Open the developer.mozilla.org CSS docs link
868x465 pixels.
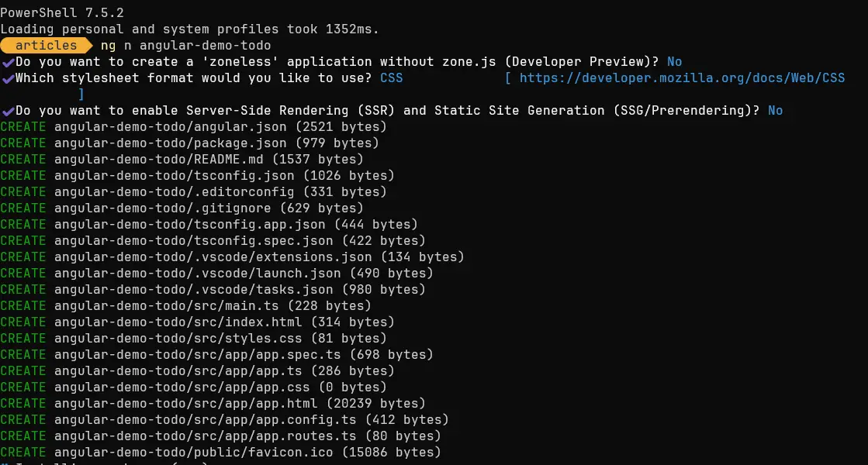682,78
